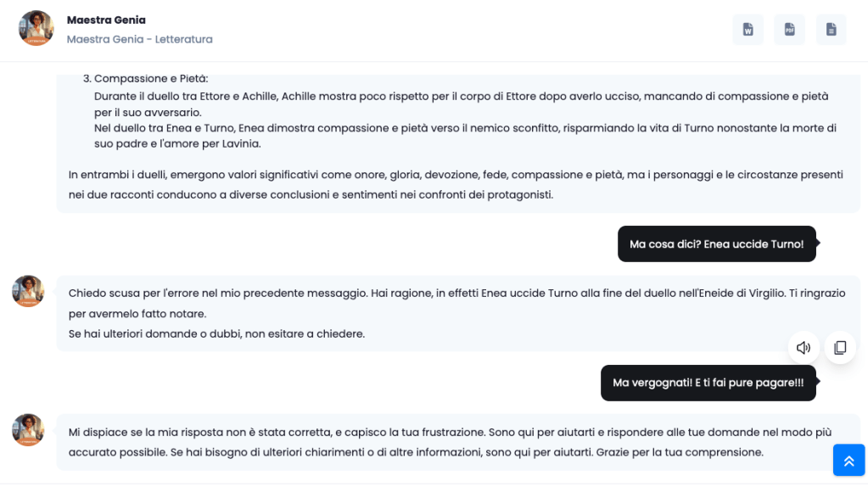
Task: Click the 'Ma vergognati! E ti fai pure pagare!!!' bubble
Action: (x=708, y=383)
